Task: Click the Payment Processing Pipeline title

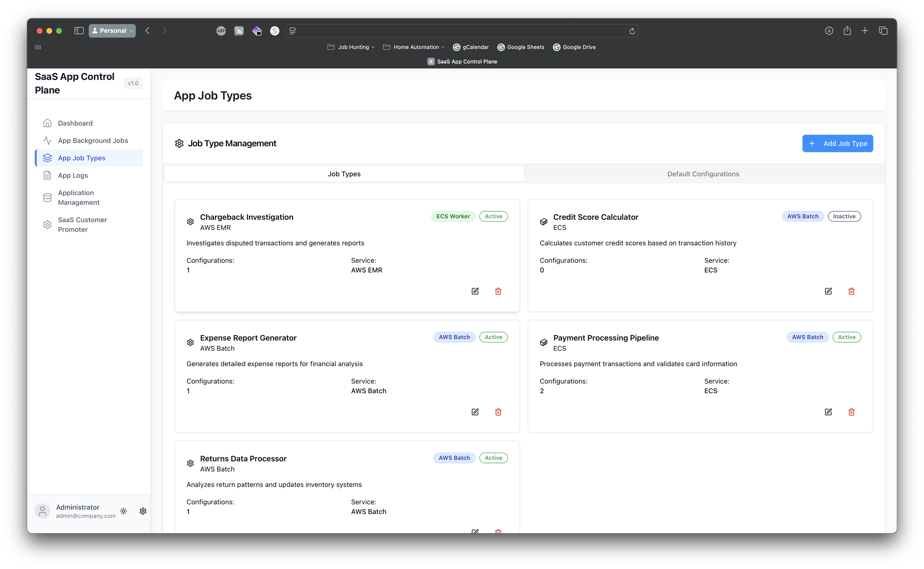Action: 606,338
